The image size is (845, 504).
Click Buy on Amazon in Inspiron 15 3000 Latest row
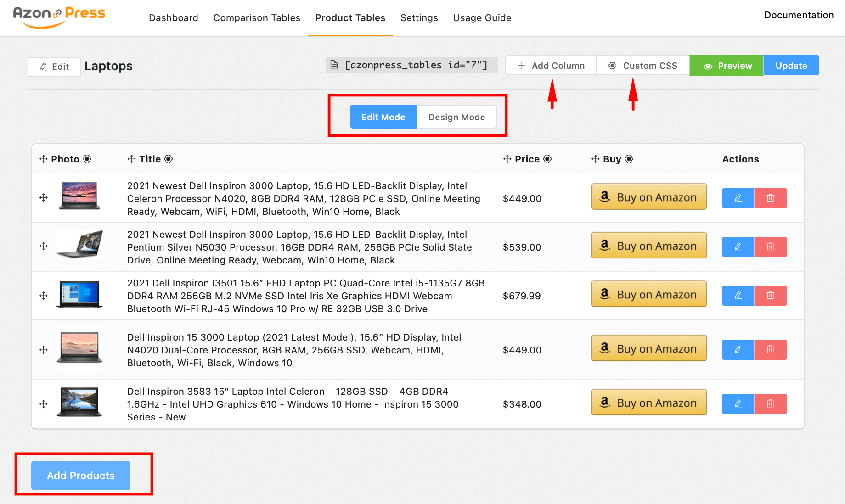point(649,348)
